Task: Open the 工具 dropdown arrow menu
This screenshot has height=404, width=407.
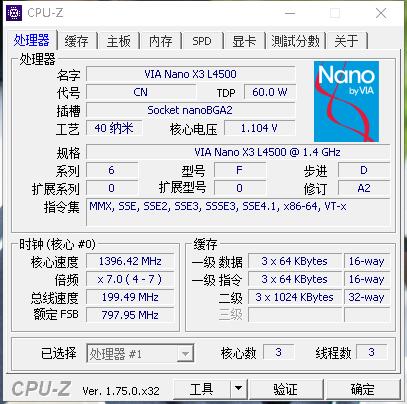Action: [238, 388]
